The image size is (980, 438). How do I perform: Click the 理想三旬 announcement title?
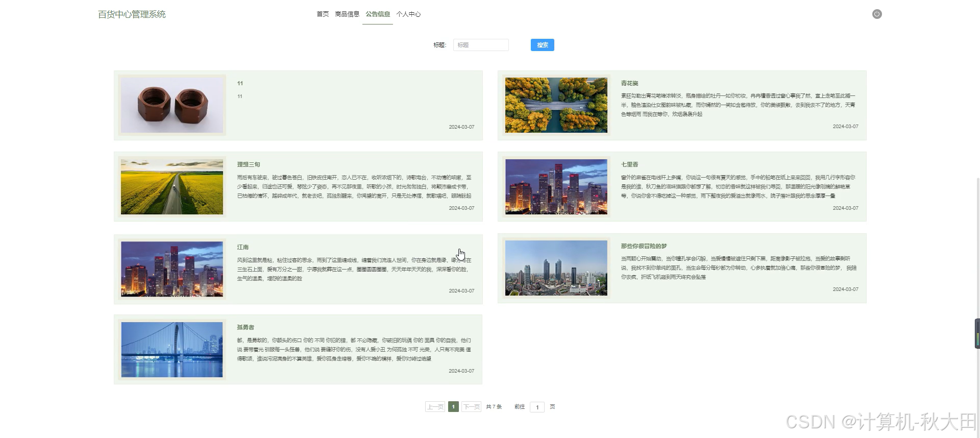pyautogui.click(x=249, y=164)
